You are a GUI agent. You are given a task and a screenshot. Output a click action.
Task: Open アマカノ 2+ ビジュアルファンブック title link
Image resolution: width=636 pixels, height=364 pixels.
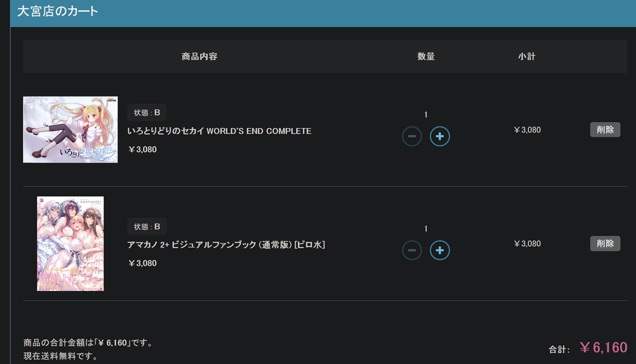click(x=226, y=245)
